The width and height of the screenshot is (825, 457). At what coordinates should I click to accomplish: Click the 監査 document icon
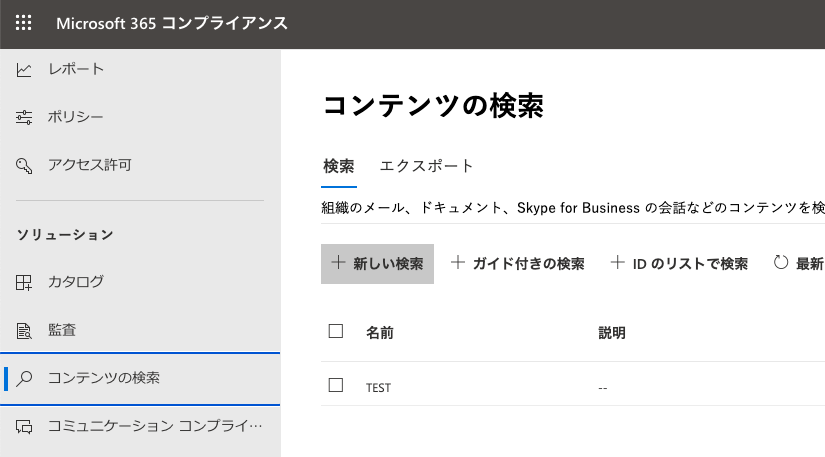[x=24, y=330]
